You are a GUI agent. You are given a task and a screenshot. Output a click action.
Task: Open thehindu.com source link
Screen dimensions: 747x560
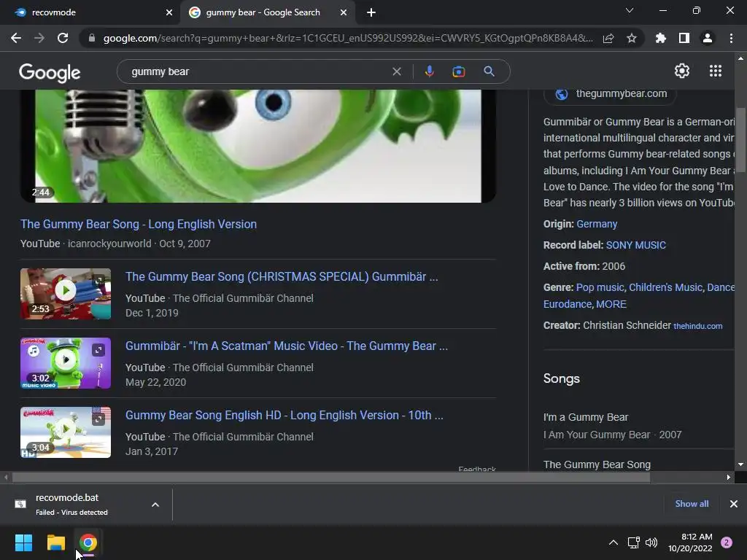tap(697, 326)
